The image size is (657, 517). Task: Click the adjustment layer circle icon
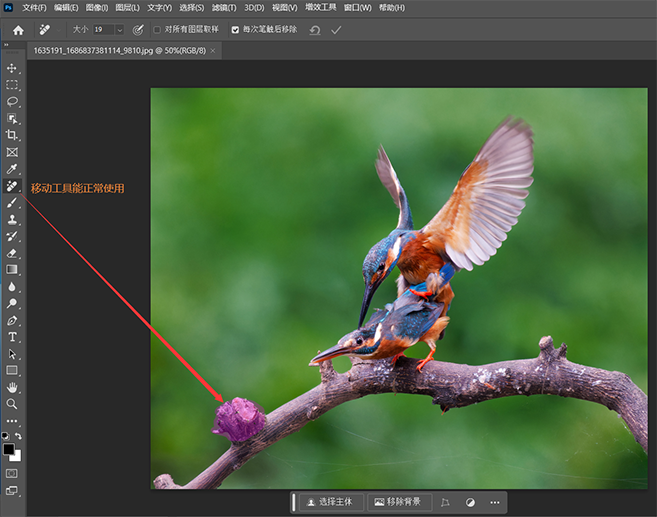tap(470, 502)
